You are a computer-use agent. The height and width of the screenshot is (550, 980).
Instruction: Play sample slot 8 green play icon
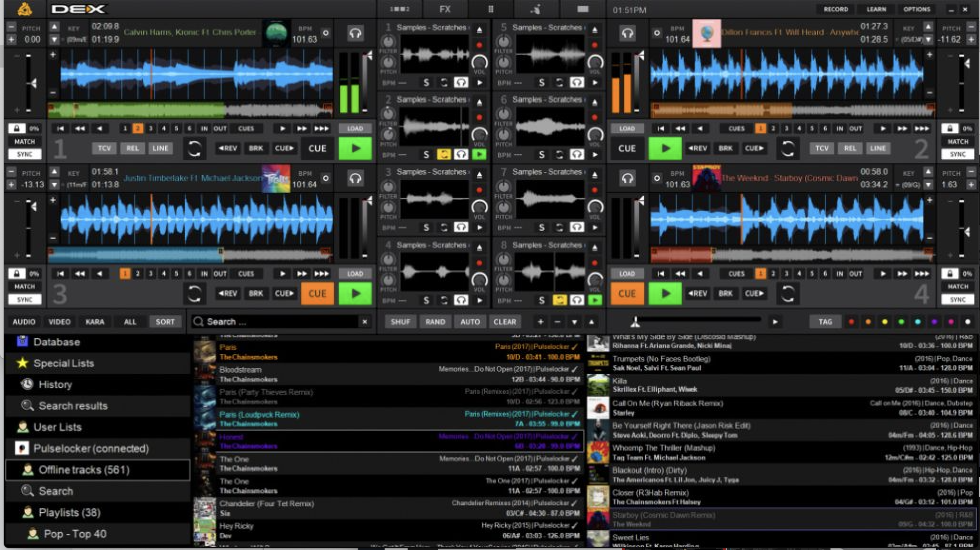[x=595, y=300]
